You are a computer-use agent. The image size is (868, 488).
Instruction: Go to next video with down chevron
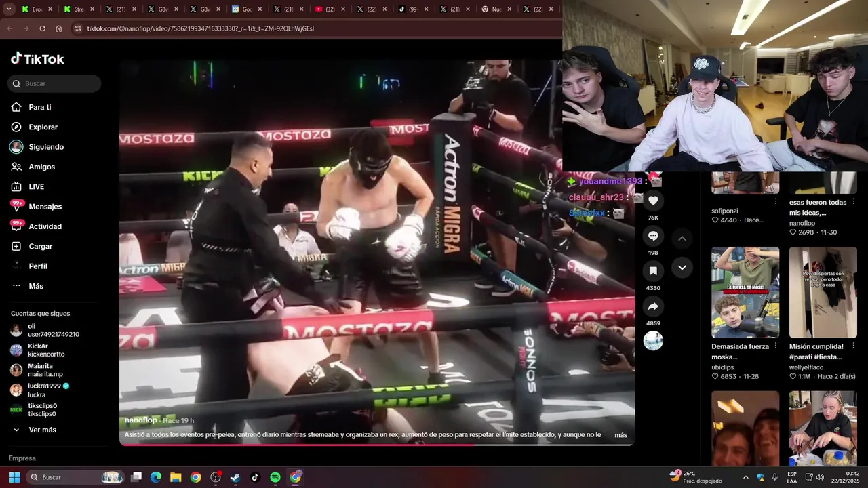682,268
